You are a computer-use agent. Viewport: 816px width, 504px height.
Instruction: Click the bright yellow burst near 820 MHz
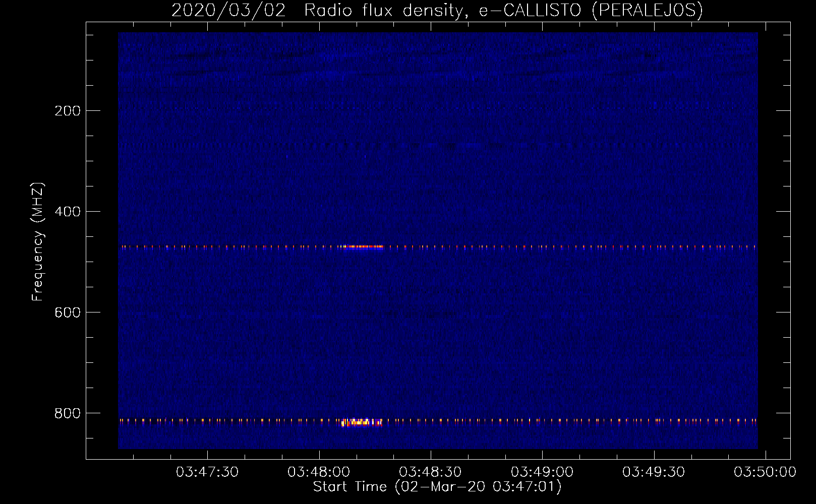pos(362,422)
